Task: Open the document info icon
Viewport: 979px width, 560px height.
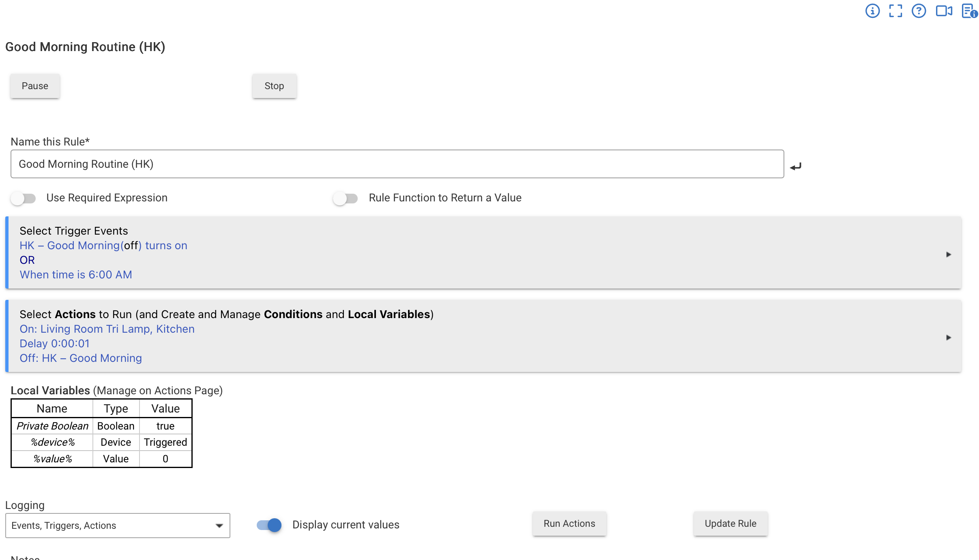Action: 969,11
